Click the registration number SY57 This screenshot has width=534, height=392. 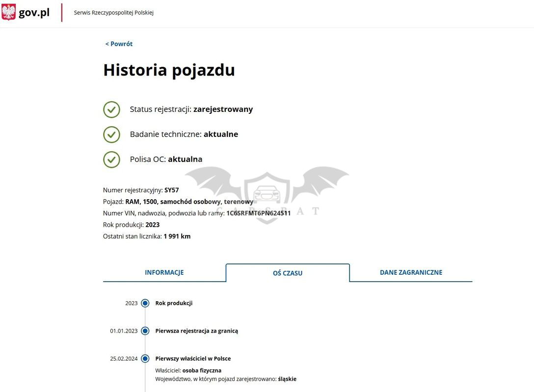click(172, 190)
